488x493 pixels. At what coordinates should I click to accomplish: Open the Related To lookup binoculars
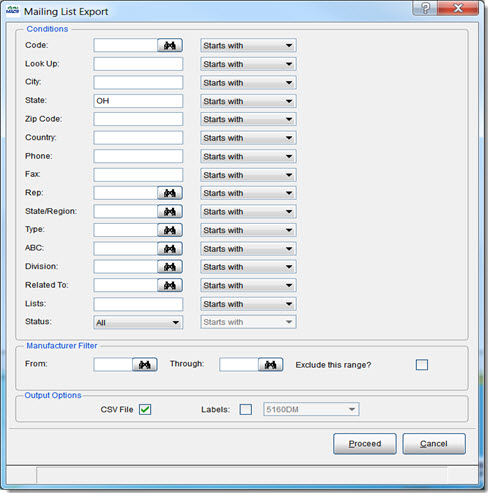(x=170, y=285)
